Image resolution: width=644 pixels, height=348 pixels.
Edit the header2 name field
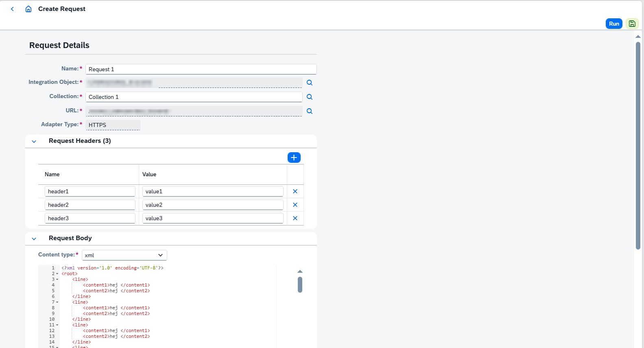click(x=90, y=205)
